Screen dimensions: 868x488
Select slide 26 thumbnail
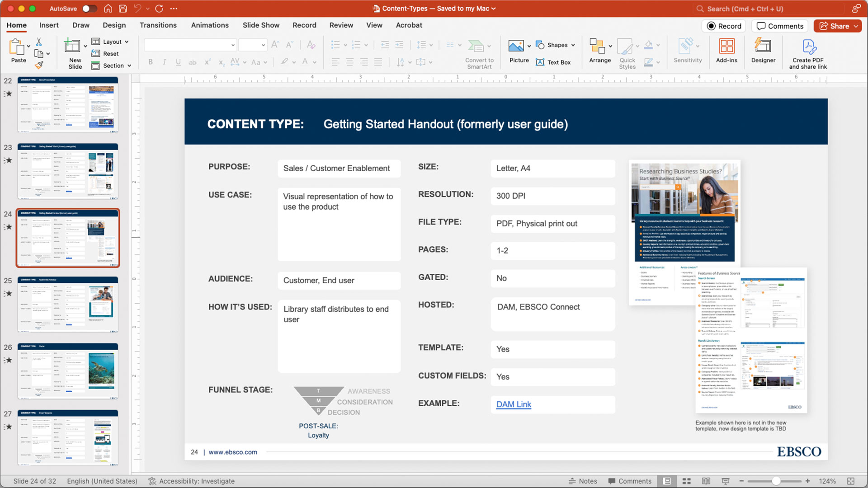(x=68, y=371)
